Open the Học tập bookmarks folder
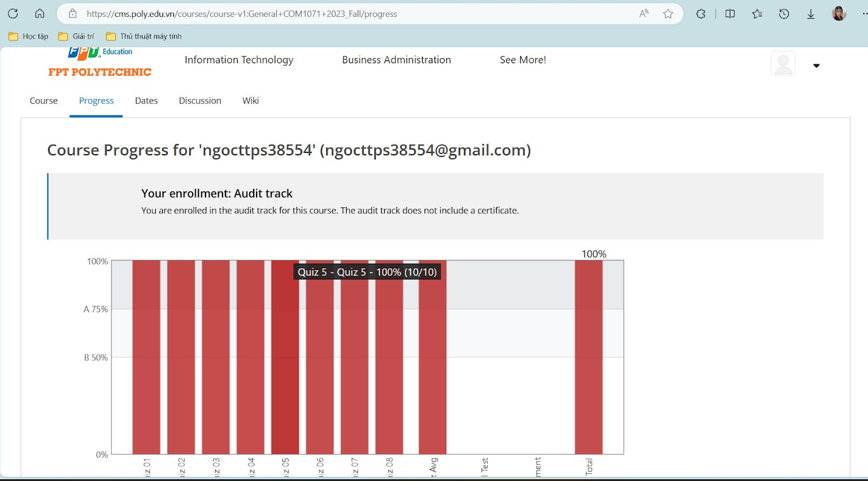Screen dimensions: 868x481 29,36
